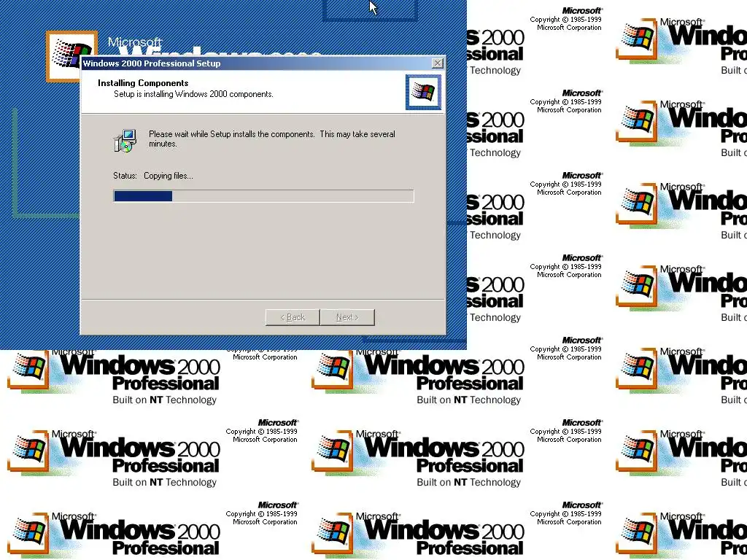747x560 pixels.
Task: Click 'Please wait while Setup installs' message
Action: click(x=272, y=139)
